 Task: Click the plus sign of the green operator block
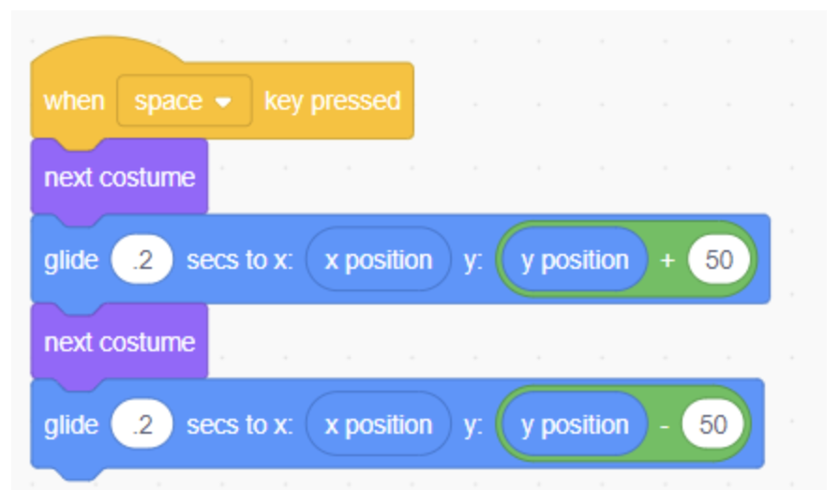pyautogui.click(x=667, y=260)
